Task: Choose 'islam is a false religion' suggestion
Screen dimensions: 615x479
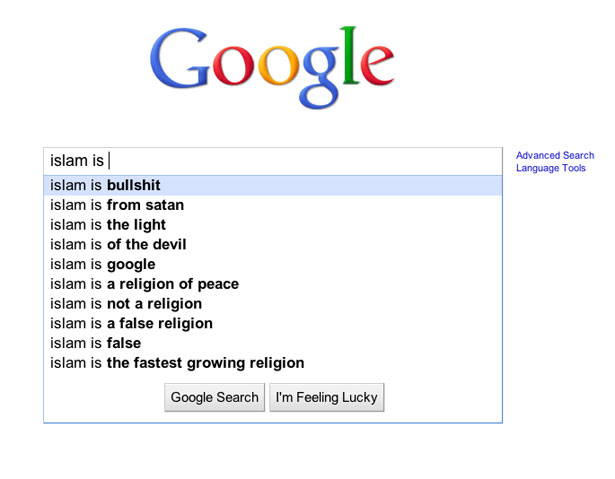Action: (x=131, y=323)
